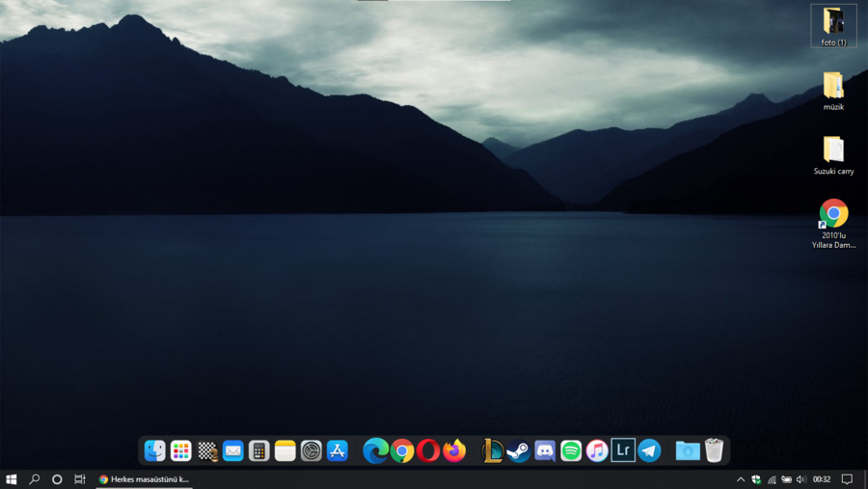Open the volume speaker tray icon

pos(801,479)
